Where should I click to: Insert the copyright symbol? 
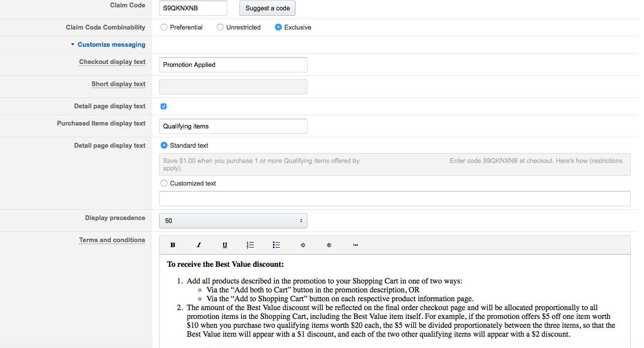[303, 245]
